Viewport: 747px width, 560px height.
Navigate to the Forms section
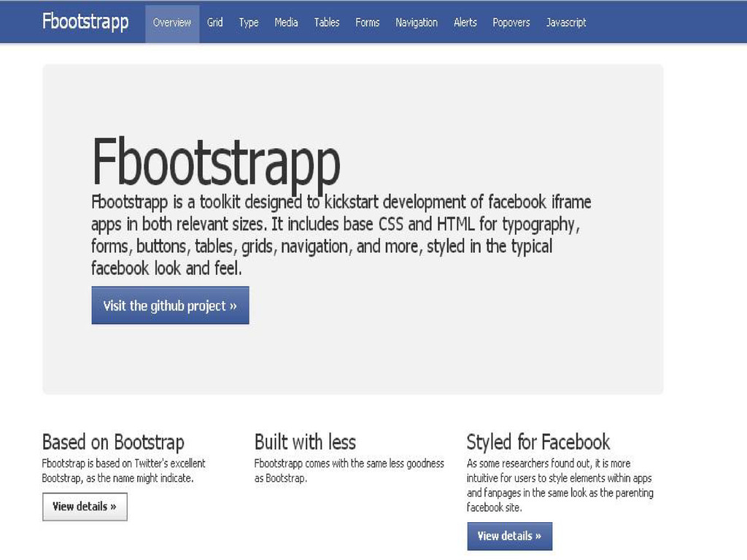[368, 23]
